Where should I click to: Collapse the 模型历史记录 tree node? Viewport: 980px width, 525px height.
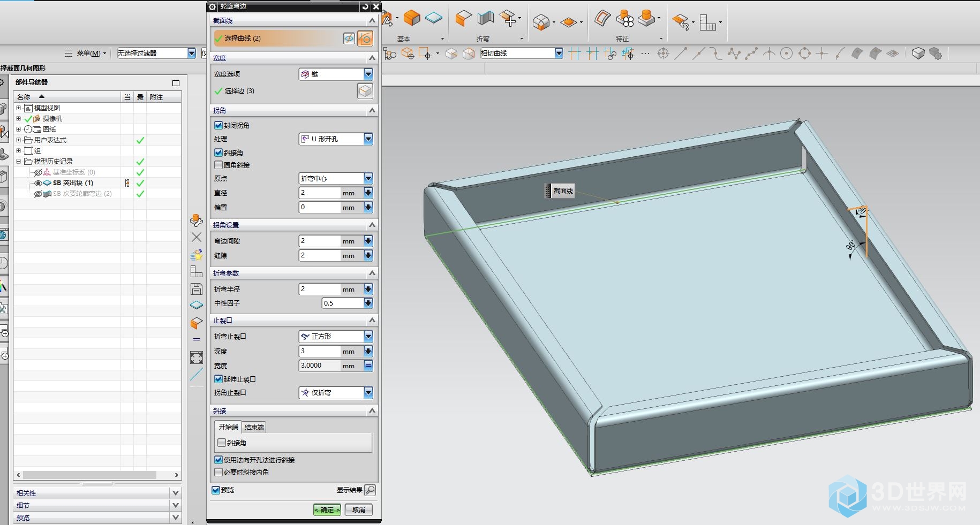(19, 162)
